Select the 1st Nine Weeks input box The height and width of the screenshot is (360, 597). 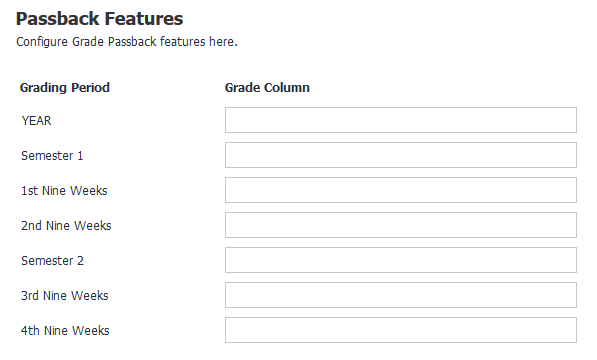tap(401, 190)
